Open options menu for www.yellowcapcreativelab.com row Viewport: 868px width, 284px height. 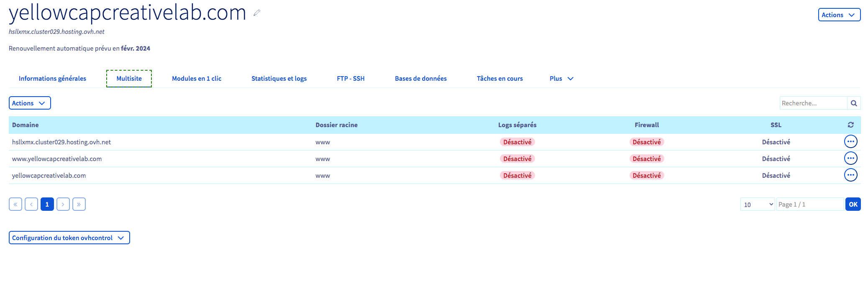[850, 159]
